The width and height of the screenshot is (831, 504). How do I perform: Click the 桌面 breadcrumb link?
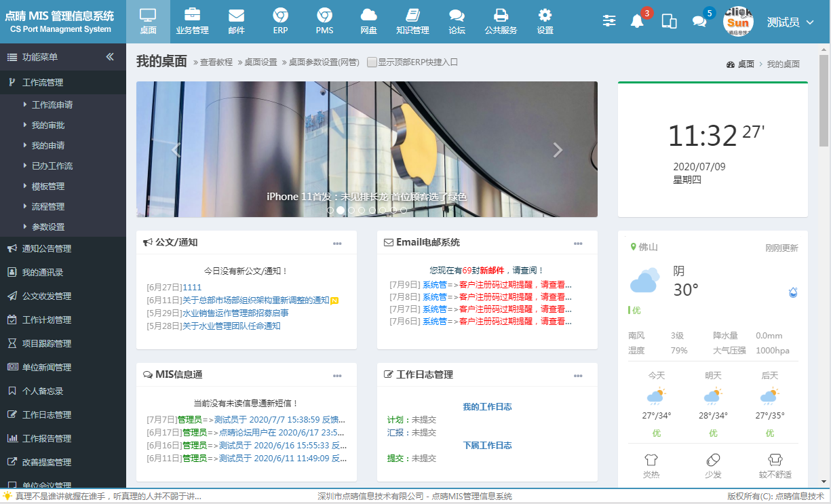click(746, 64)
